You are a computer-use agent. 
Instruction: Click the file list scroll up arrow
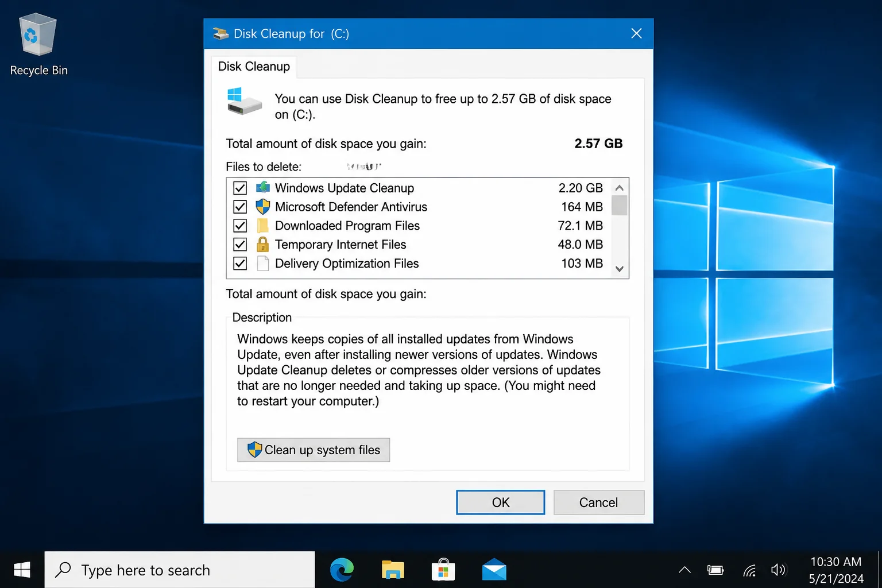pos(619,188)
